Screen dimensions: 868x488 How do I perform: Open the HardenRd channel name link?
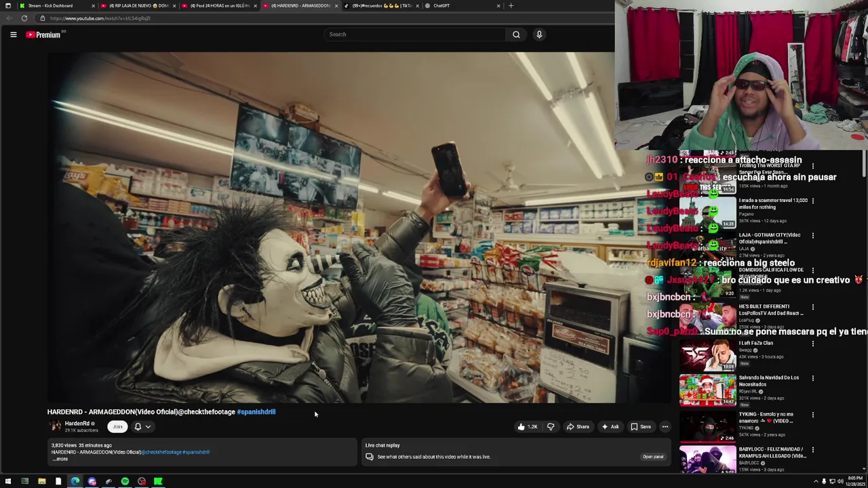[77, 424]
